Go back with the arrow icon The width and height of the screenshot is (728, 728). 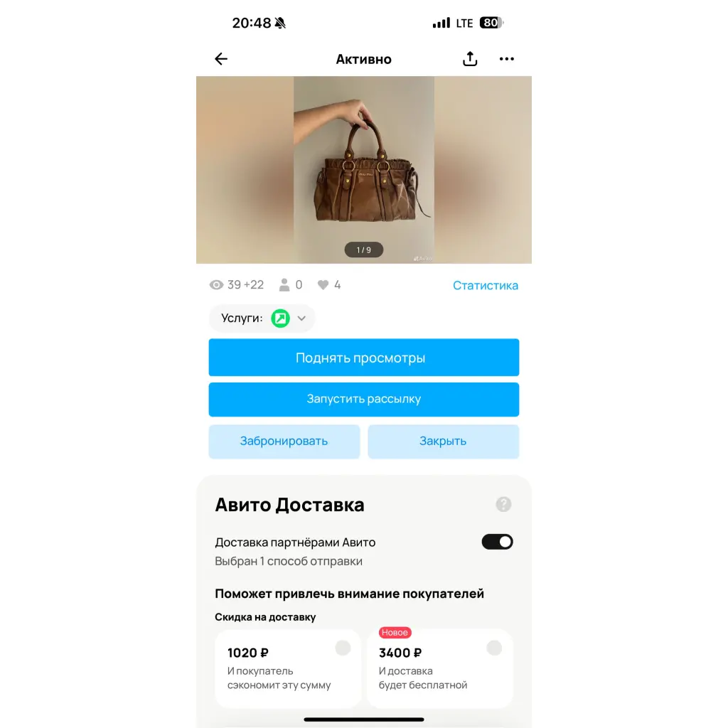(x=221, y=59)
